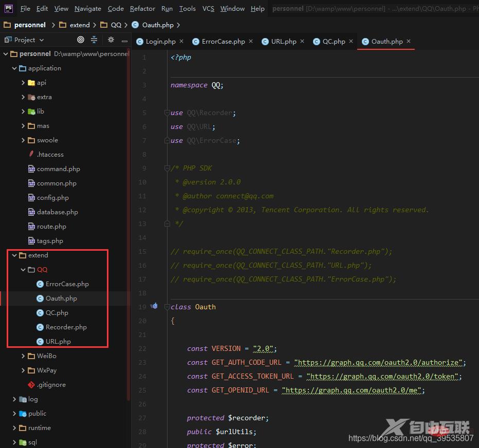Open Project panel settings gear

click(x=110, y=40)
